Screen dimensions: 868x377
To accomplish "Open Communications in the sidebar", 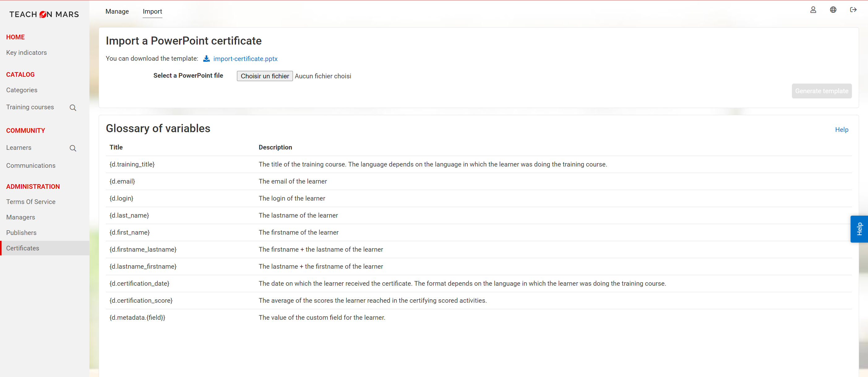I will coord(31,166).
